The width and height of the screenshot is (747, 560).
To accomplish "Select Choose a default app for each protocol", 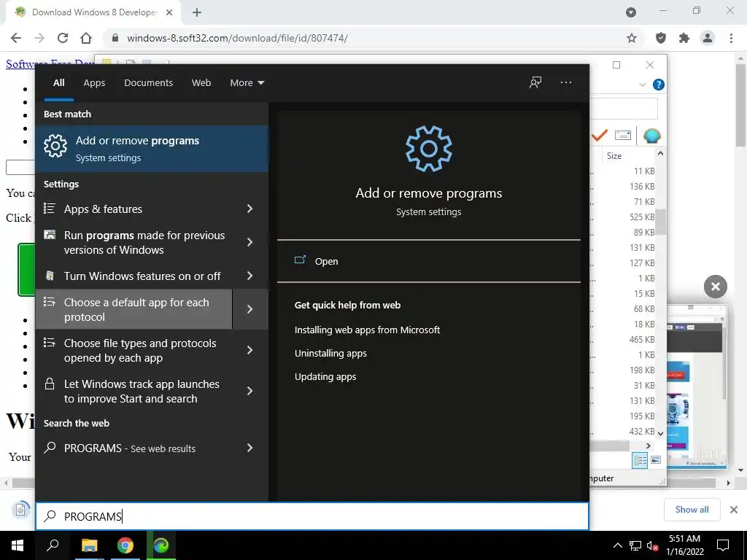I will 134,309.
